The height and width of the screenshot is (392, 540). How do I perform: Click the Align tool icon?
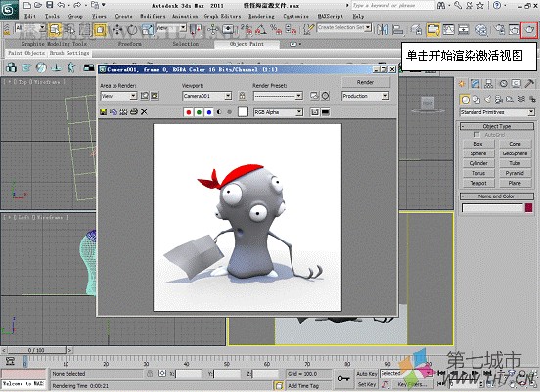(398, 30)
